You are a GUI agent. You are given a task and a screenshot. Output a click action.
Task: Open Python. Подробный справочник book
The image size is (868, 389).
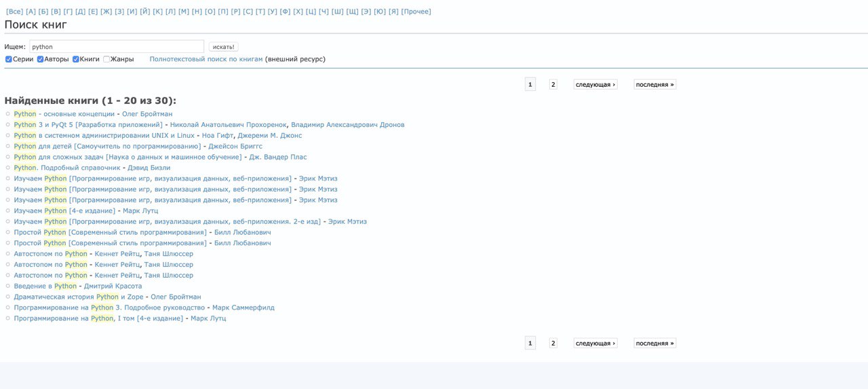pyautogui.click(x=67, y=168)
